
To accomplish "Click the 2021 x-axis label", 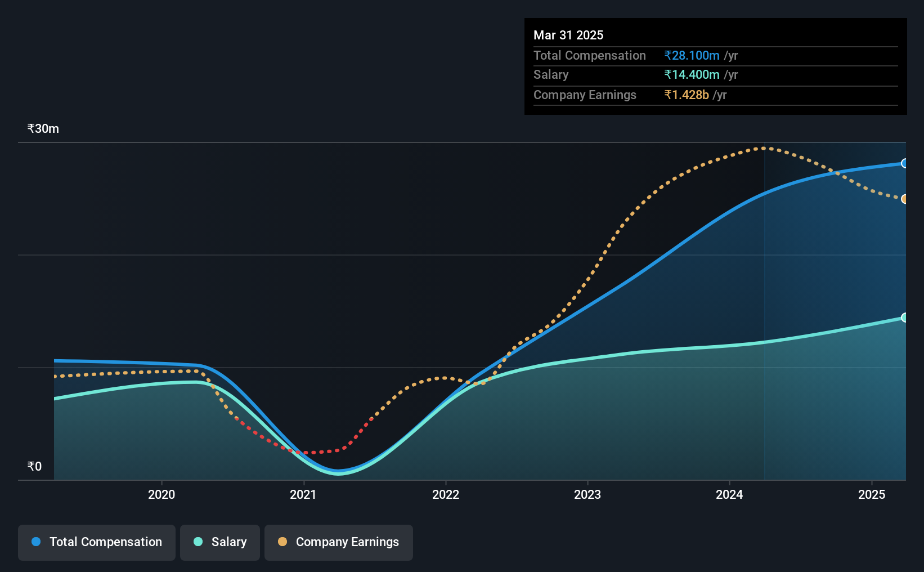I will click(303, 494).
